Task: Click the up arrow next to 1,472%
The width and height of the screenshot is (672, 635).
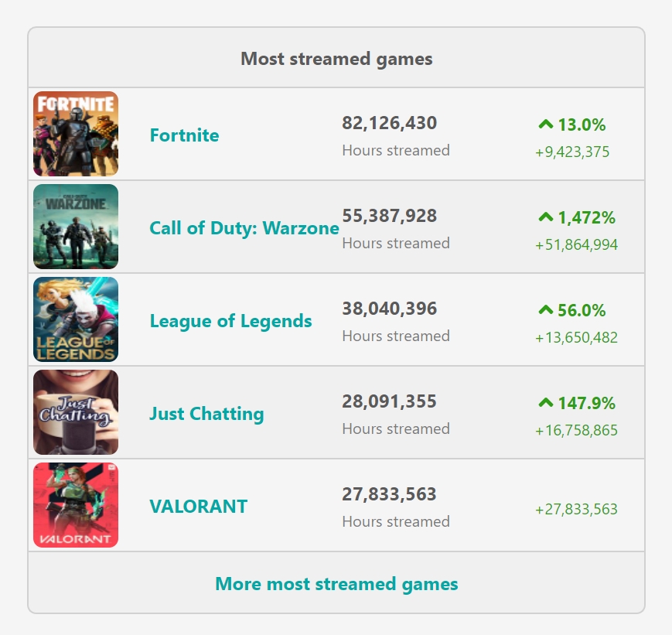Action: (x=546, y=217)
